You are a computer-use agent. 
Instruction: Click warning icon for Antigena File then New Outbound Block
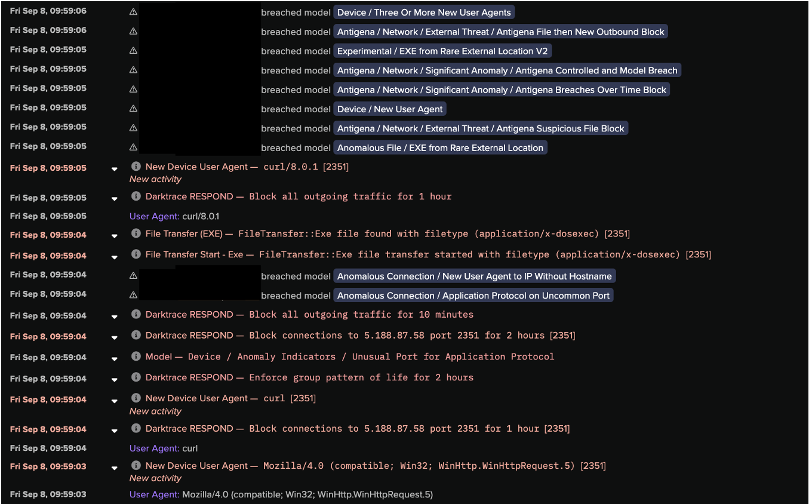click(x=133, y=31)
